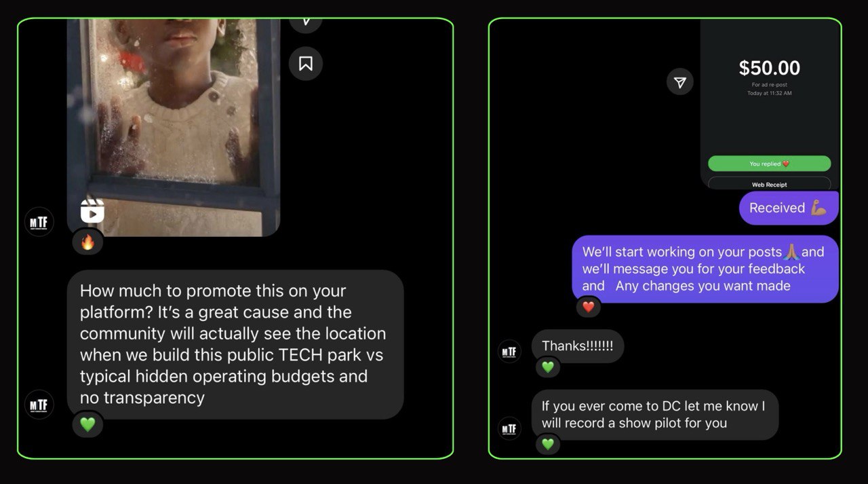Open MTF avatar next to Thanks message
The height and width of the screenshot is (484, 868).
tap(509, 352)
